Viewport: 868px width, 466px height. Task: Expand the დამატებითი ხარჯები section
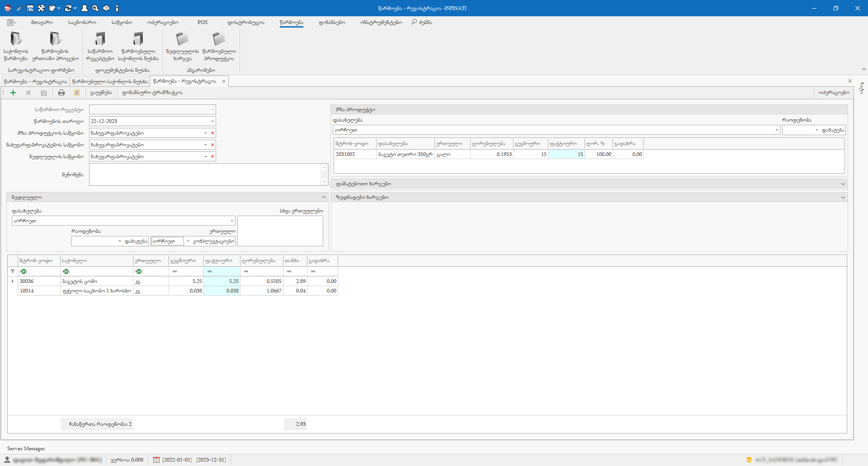tap(843, 184)
